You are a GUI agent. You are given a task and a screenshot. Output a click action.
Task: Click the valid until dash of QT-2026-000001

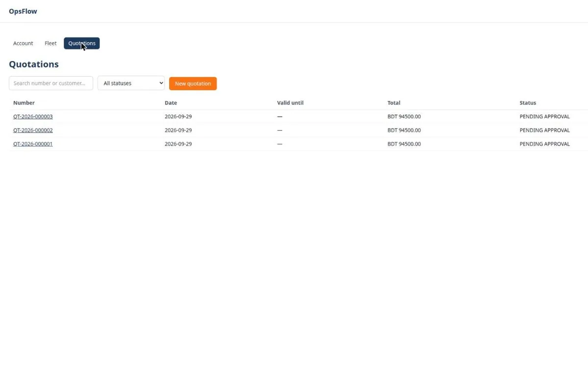[x=280, y=144]
